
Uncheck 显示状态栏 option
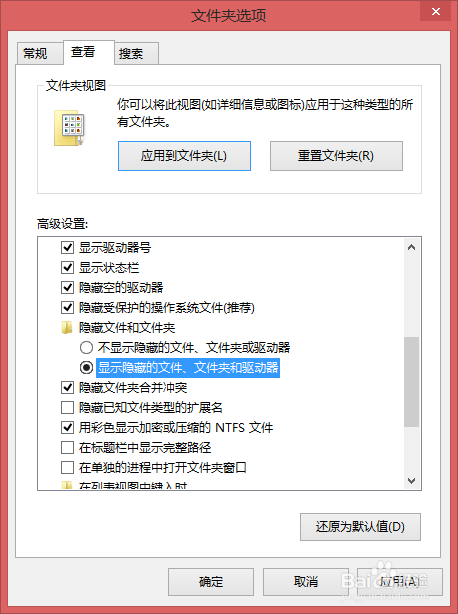67,267
